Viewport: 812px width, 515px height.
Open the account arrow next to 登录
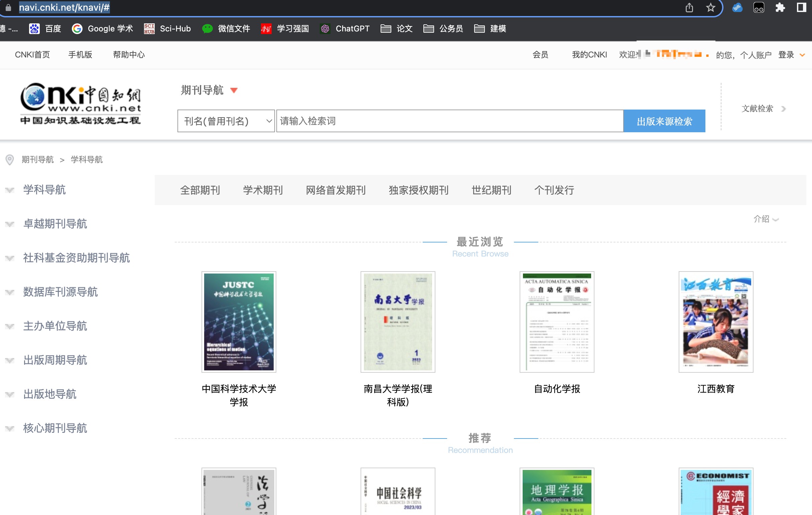(803, 55)
